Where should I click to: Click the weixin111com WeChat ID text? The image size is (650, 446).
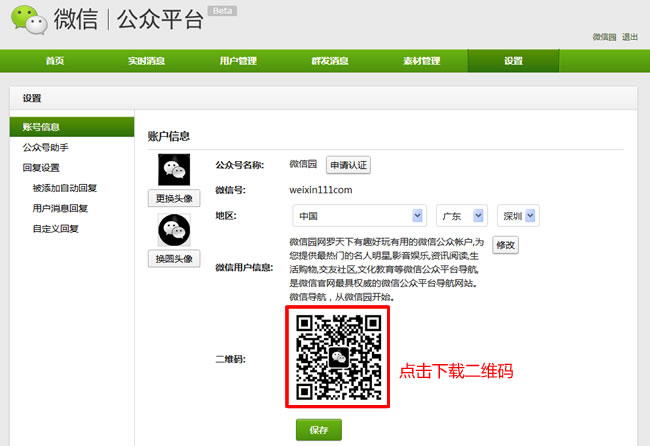click(321, 190)
